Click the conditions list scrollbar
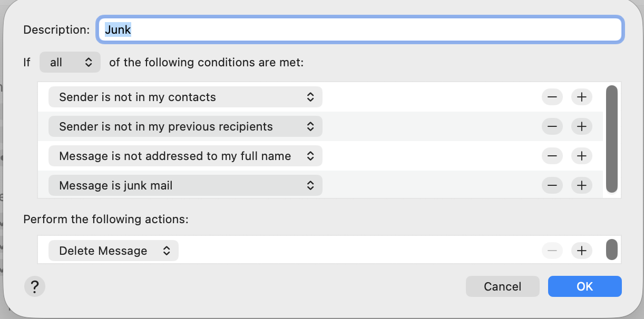The height and width of the screenshot is (319, 644). point(611,139)
